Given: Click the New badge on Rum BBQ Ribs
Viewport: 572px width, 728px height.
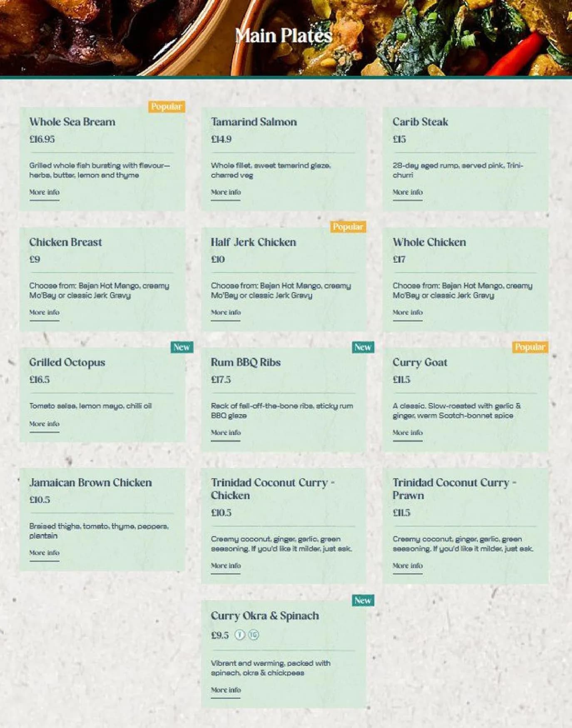Looking at the screenshot, I should 363,347.
